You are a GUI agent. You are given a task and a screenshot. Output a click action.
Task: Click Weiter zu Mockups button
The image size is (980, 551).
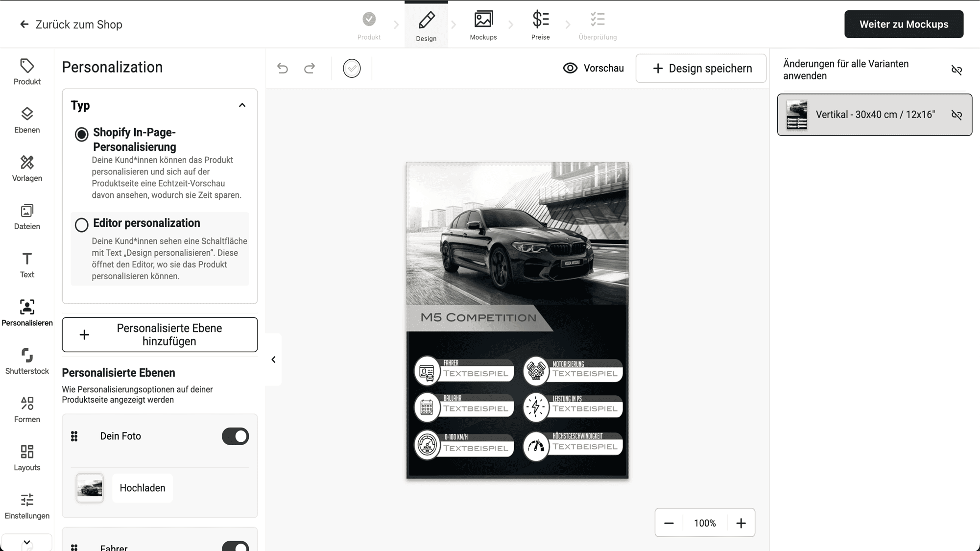point(904,24)
